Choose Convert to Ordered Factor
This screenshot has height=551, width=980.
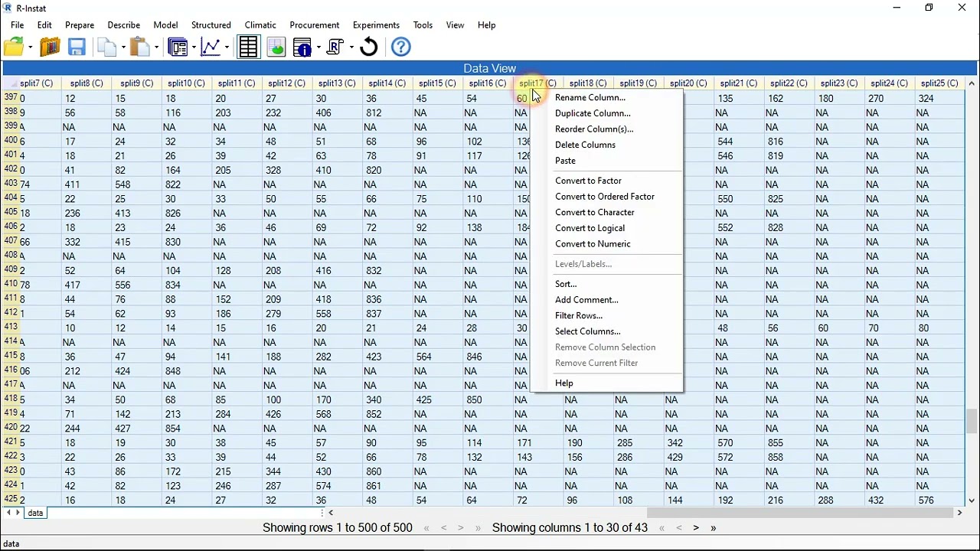point(605,197)
